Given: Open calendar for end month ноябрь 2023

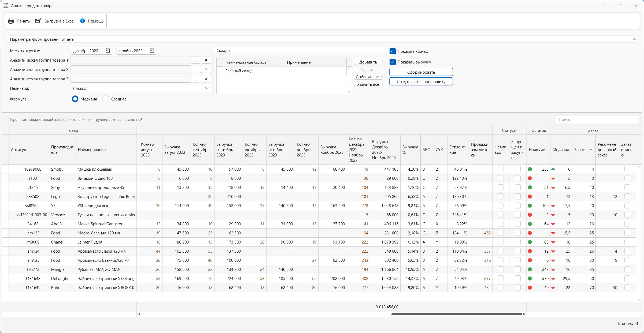Looking at the screenshot, I should point(152,51).
